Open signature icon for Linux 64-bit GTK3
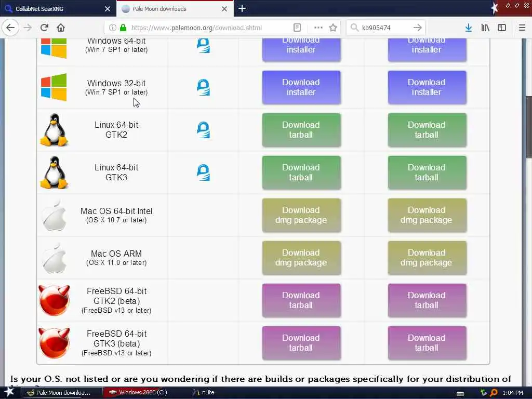The height and width of the screenshot is (399, 532). click(203, 172)
